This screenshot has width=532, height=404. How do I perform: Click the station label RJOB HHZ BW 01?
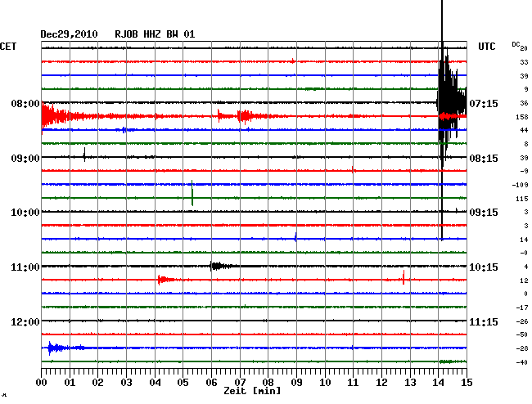155,34
